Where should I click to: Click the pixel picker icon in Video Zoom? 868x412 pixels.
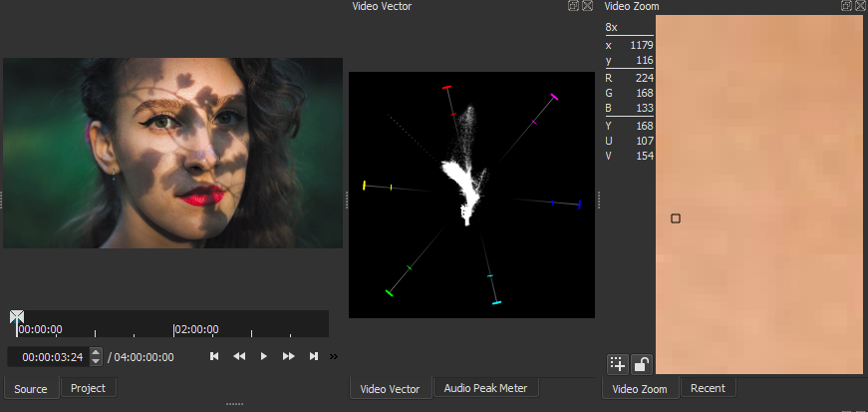pyautogui.click(x=617, y=364)
